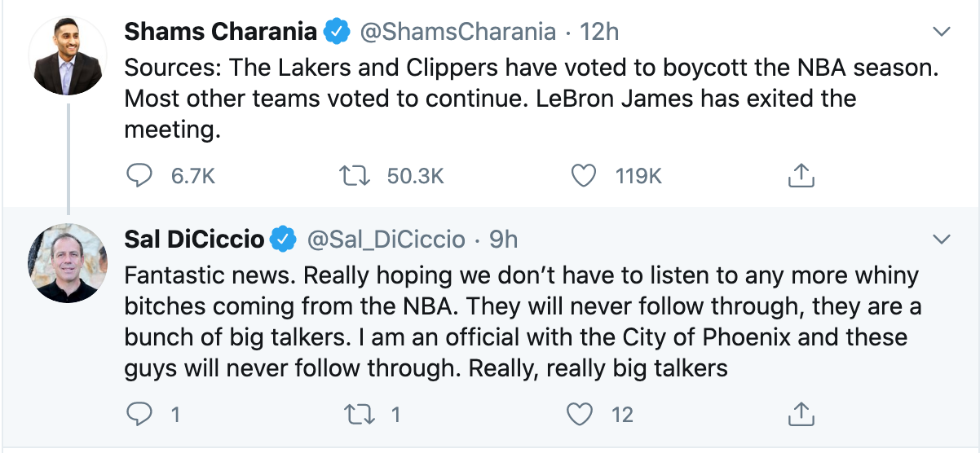Expand the Sal DiCiccio tweet options chevron
This screenshot has width=980, height=453.
point(942,240)
